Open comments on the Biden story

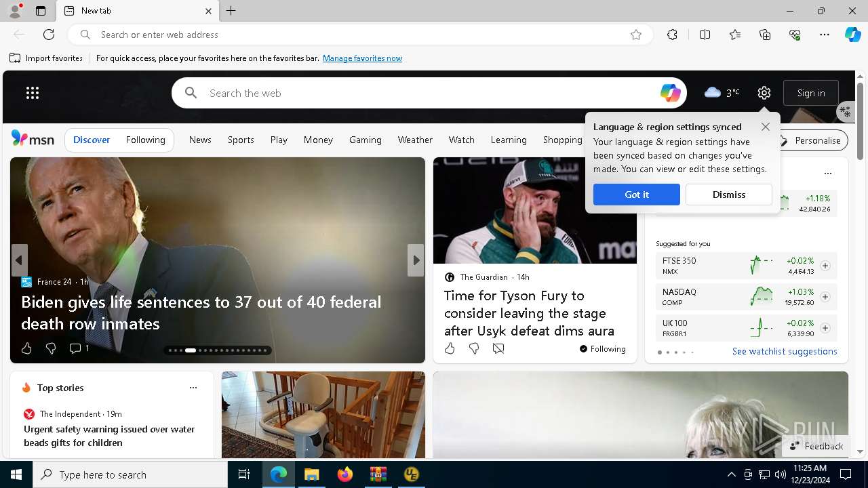coord(79,348)
